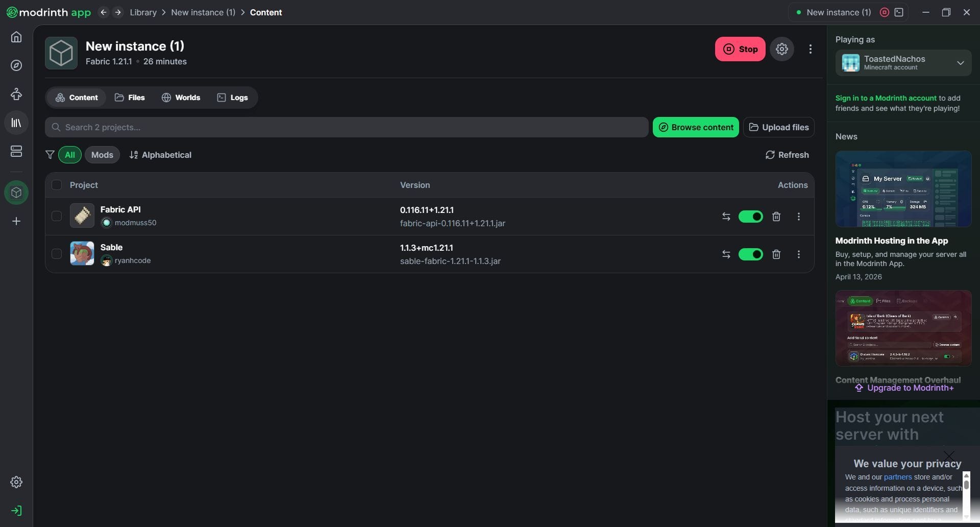The image size is (980, 527).
Task: Click Browse content button
Action: click(696, 127)
